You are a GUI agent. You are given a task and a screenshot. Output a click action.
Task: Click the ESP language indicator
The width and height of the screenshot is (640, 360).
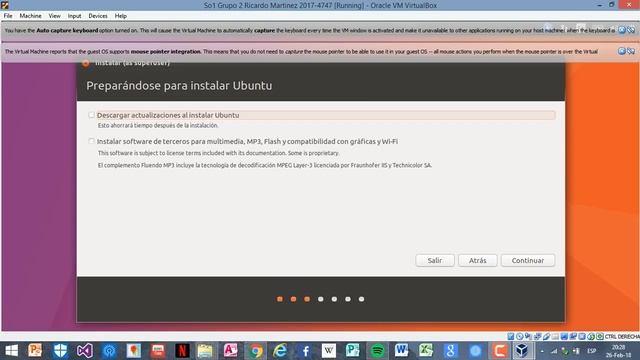[x=591, y=351]
